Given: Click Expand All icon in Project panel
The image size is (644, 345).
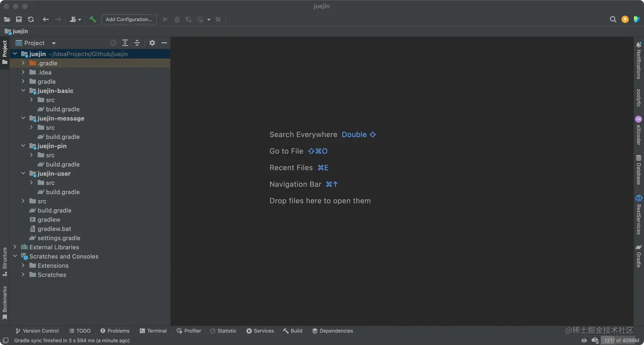Looking at the screenshot, I should pyautogui.click(x=125, y=43).
